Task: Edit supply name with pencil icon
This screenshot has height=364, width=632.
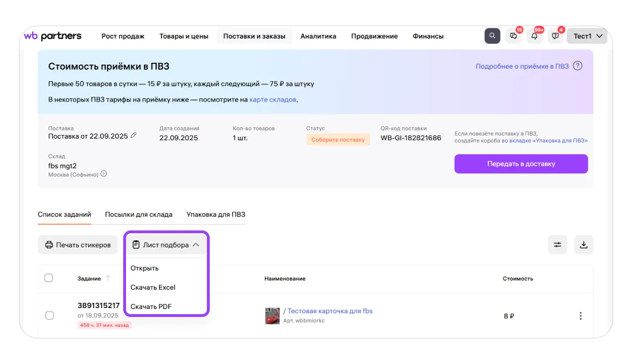Action: (134, 135)
